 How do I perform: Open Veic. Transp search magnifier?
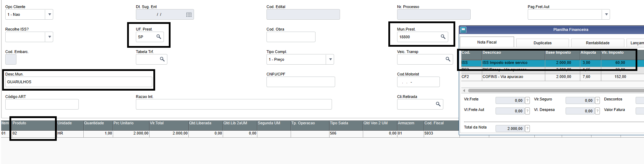448,59
